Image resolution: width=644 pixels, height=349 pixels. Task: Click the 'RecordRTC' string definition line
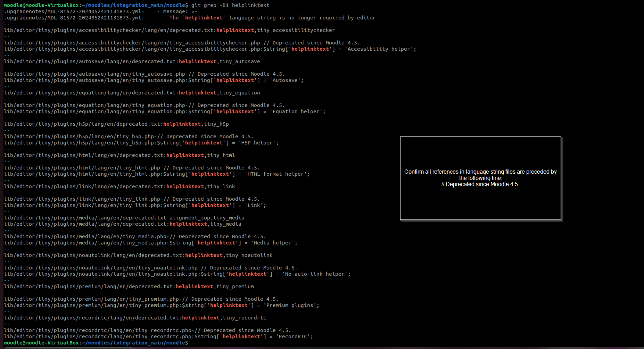pos(158,336)
